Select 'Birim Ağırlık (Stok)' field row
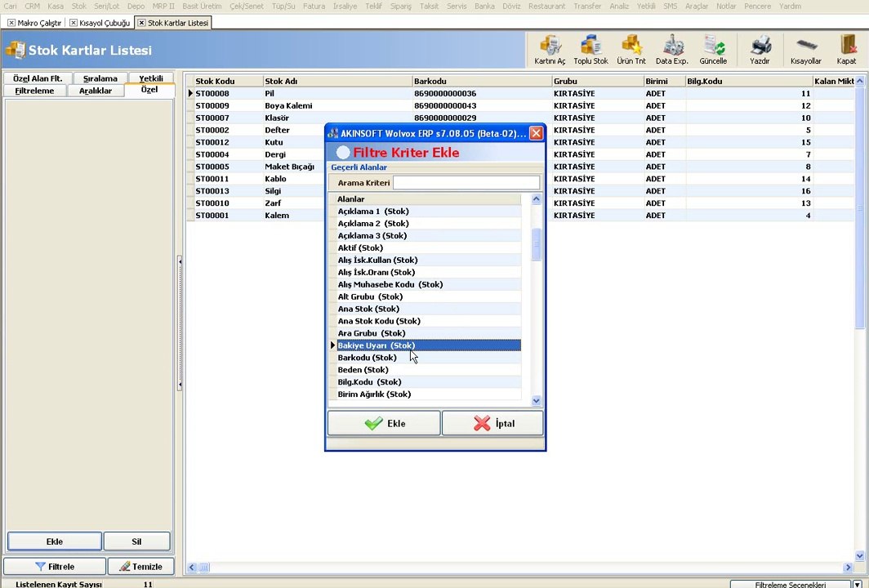The height and width of the screenshot is (588, 869). (429, 394)
